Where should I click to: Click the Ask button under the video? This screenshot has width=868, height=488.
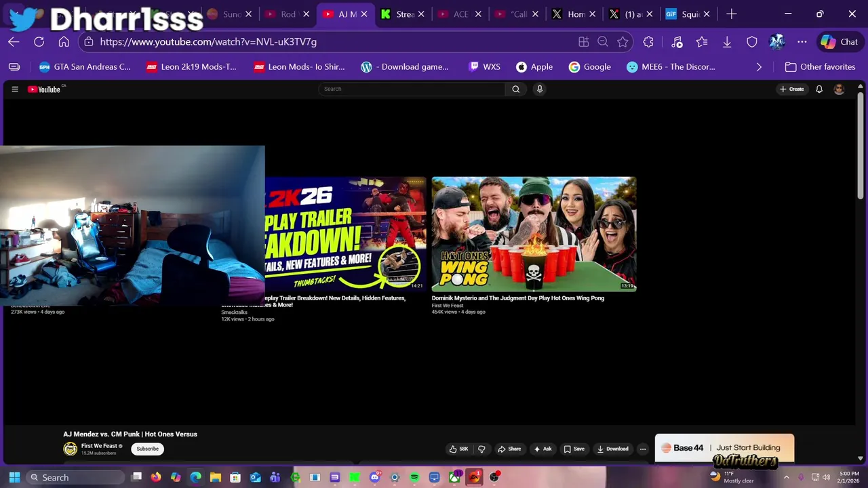pyautogui.click(x=543, y=449)
